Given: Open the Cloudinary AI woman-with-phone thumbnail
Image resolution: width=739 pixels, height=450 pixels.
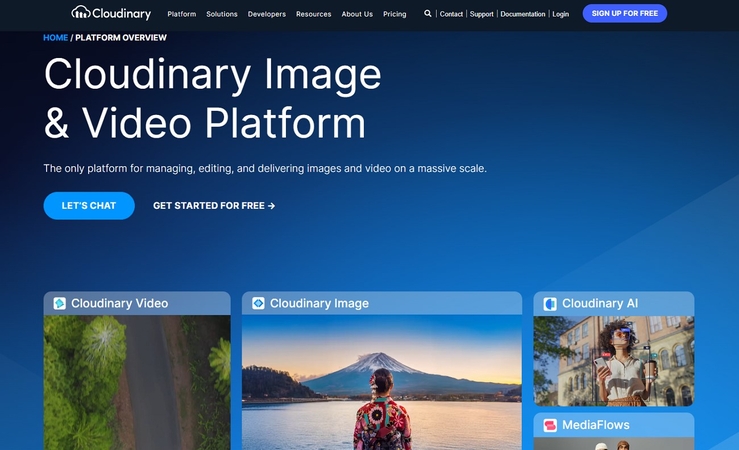Looking at the screenshot, I should pyautogui.click(x=614, y=361).
